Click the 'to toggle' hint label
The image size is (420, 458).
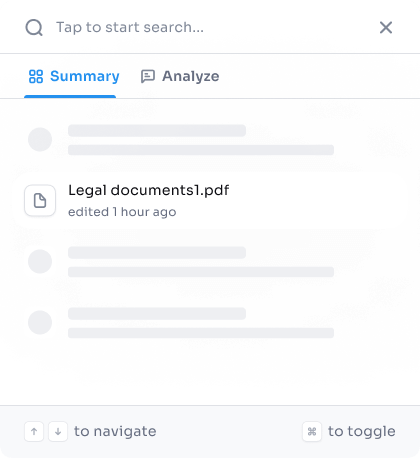click(362, 432)
